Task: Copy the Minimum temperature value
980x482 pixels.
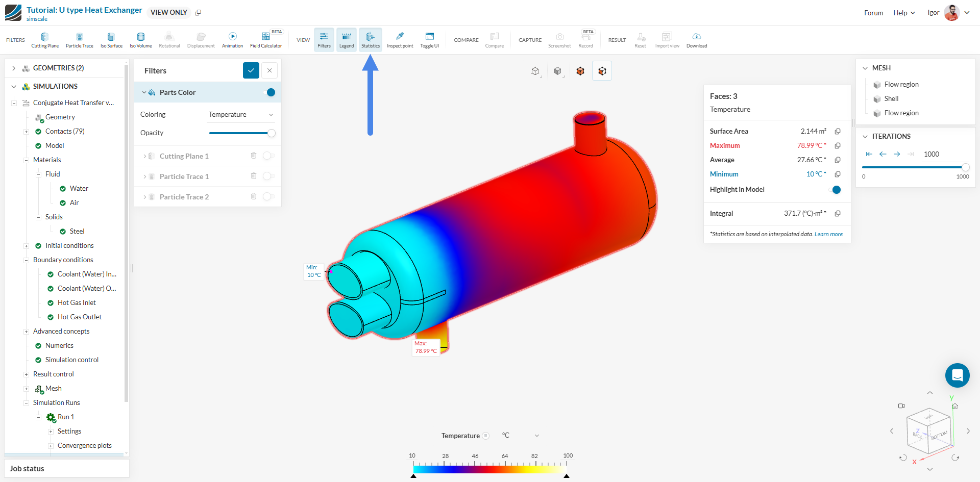Action: [x=838, y=174]
